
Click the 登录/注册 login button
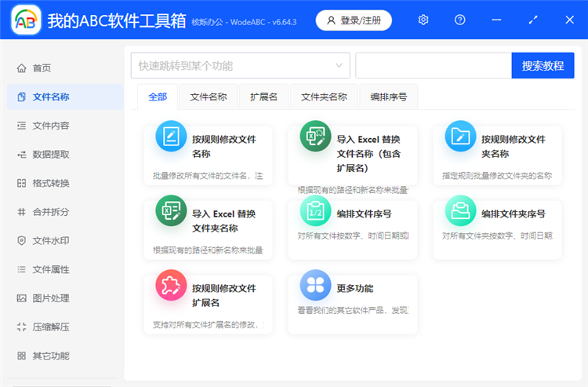point(354,20)
